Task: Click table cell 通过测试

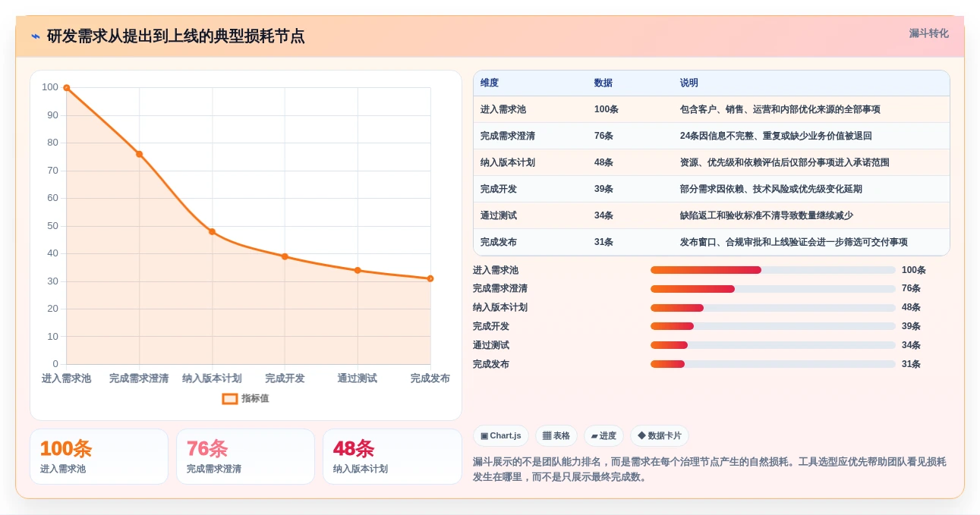Action: pyautogui.click(x=499, y=215)
